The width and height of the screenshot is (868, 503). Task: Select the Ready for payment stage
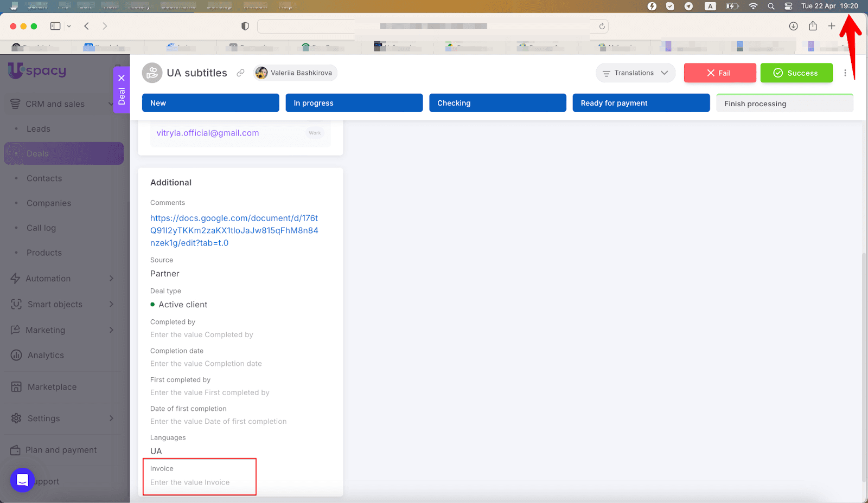(x=641, y=103)
